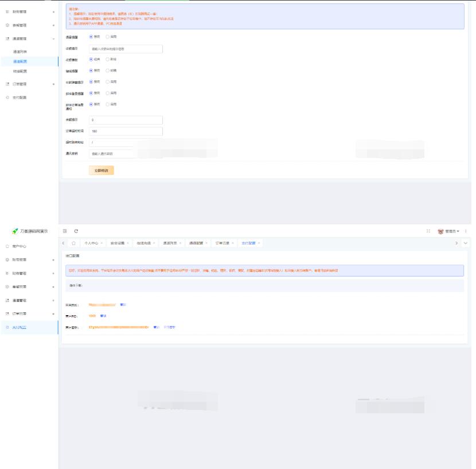Enter fullscreen with the expand icon

point(428,231)
